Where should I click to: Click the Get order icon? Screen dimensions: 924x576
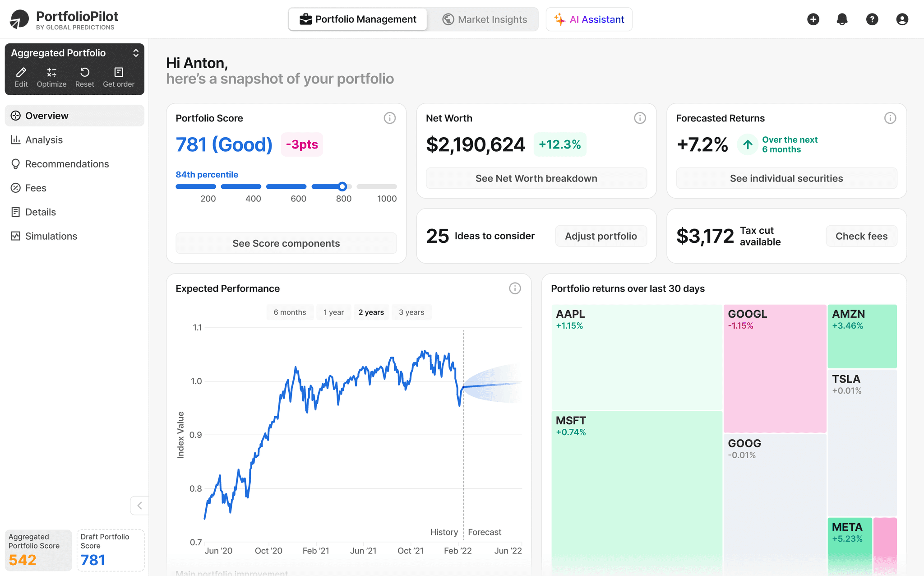coord(119,73)
